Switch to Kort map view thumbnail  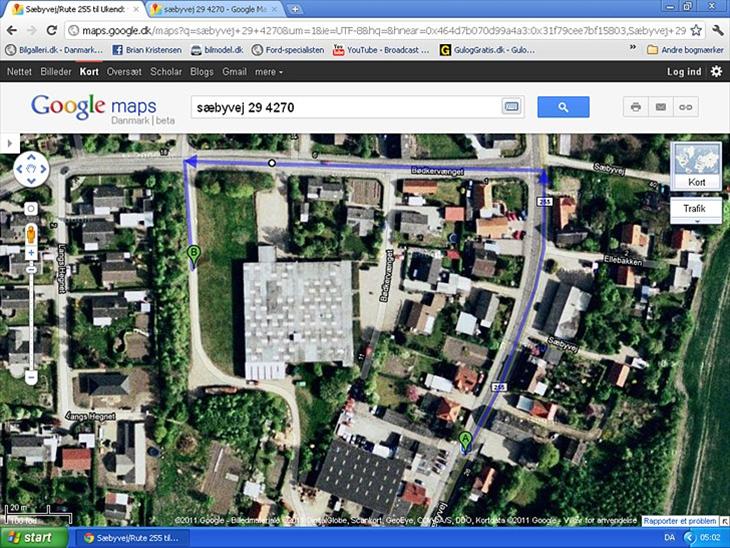(x=696, y=167)
